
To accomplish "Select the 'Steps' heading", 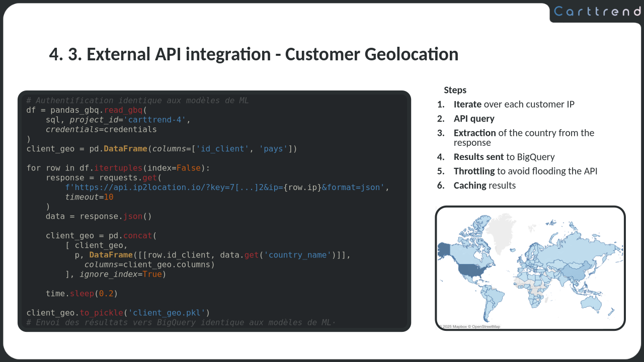I will (x=455, y=90).
